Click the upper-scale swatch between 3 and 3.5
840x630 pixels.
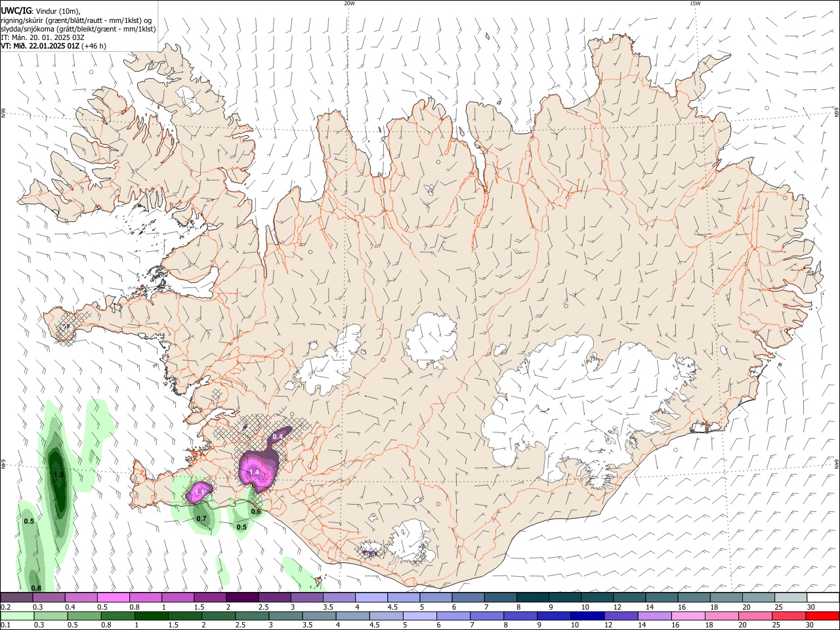306,597
